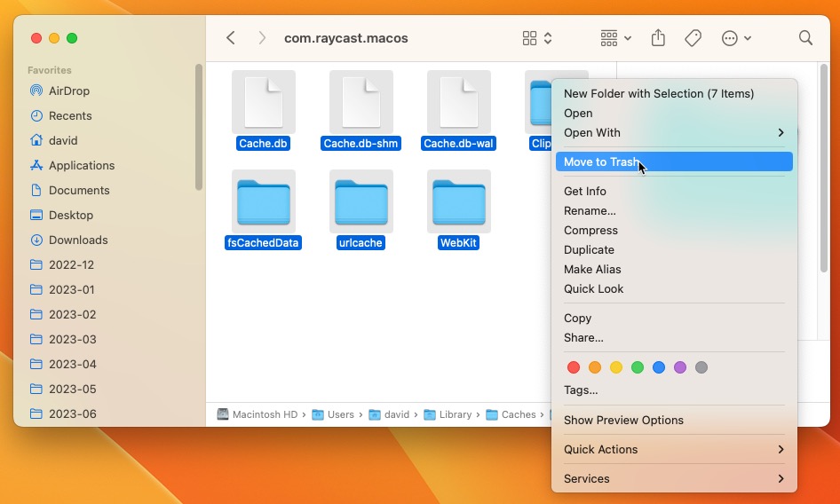The width and height of the screenshot is (840, 504).
Task: Click the Share toolbar icon
Action: pyautogui.click(x=658, y=38)
